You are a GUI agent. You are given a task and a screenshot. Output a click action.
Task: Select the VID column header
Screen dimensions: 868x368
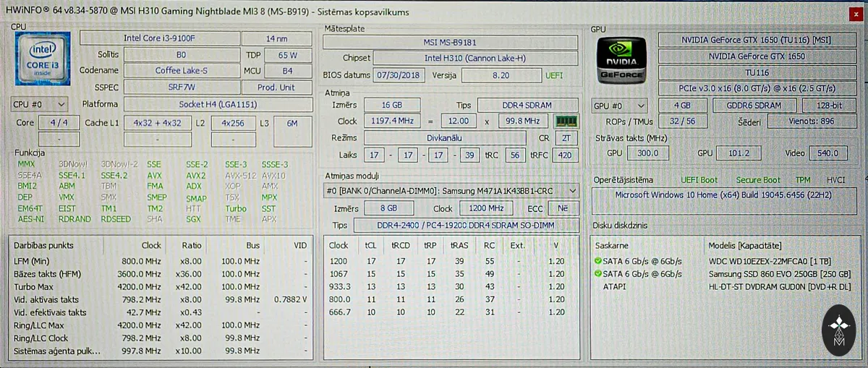tap(300, 246)
